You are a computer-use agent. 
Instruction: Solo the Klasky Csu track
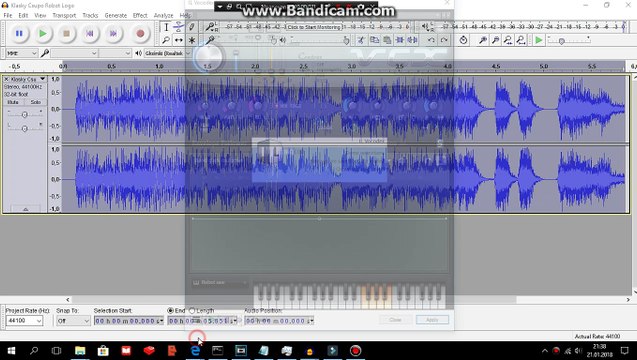(x=35, y=102)
